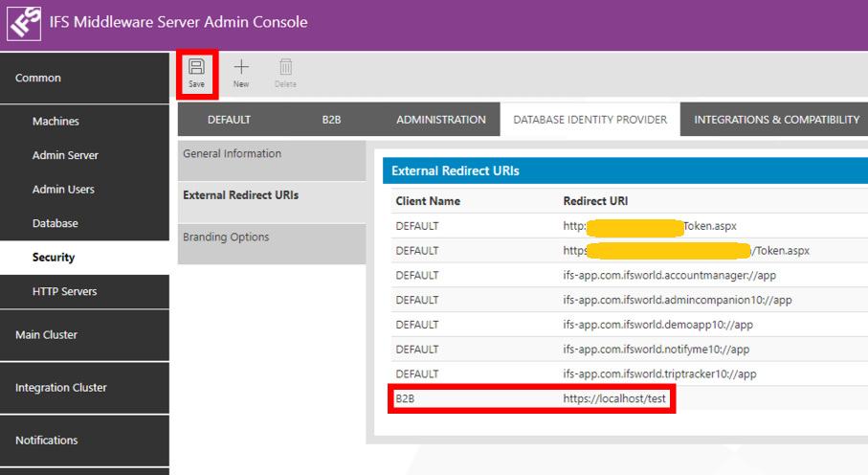Screen dimensions: 868x475
Task: Select the admincompanion10 redirect URI row
Action: (x=630, y=300)
